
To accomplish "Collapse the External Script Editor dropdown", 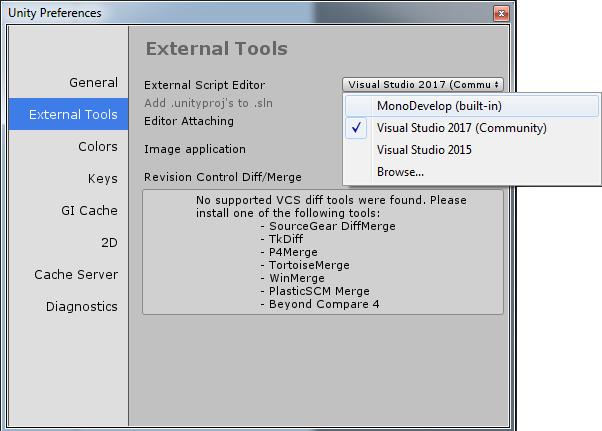I will [x=423, y=84].
